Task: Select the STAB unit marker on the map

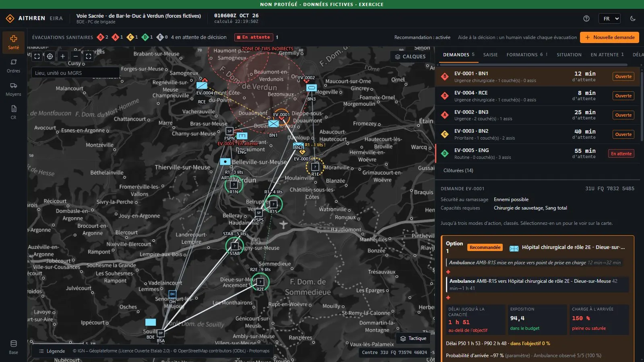Action: pos(235,246)
